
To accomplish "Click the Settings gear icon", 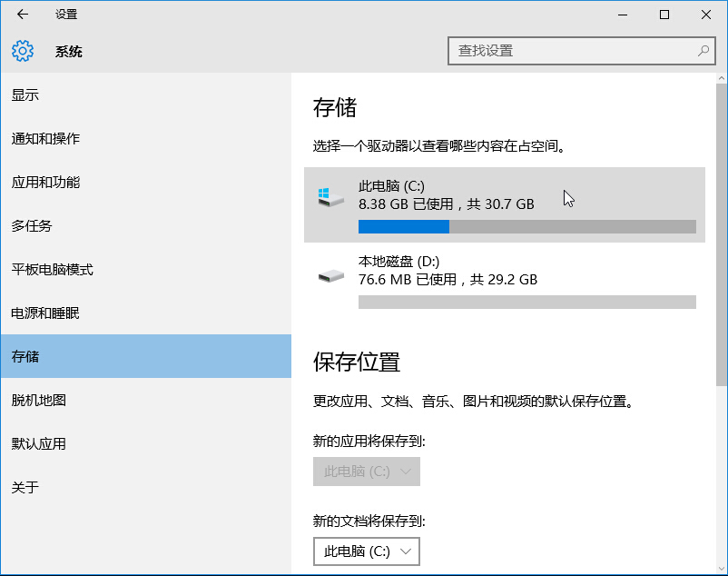I will click(x=22, y=51).
